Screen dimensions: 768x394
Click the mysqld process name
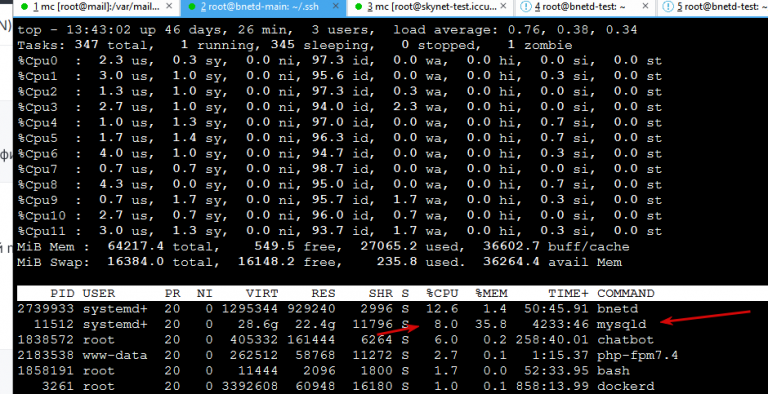point(622,324)
